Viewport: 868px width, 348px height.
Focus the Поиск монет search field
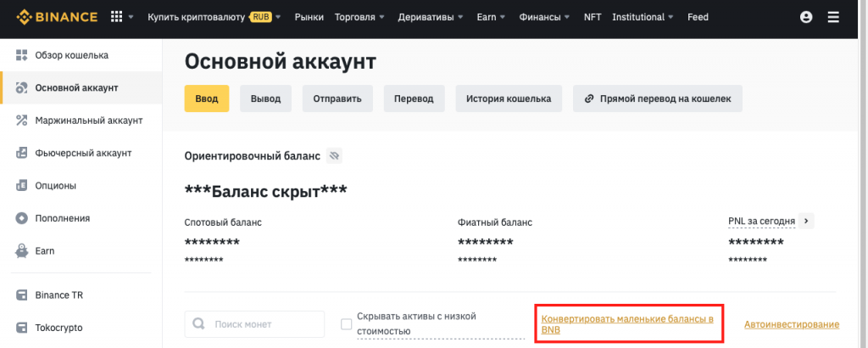pos(254,324)
